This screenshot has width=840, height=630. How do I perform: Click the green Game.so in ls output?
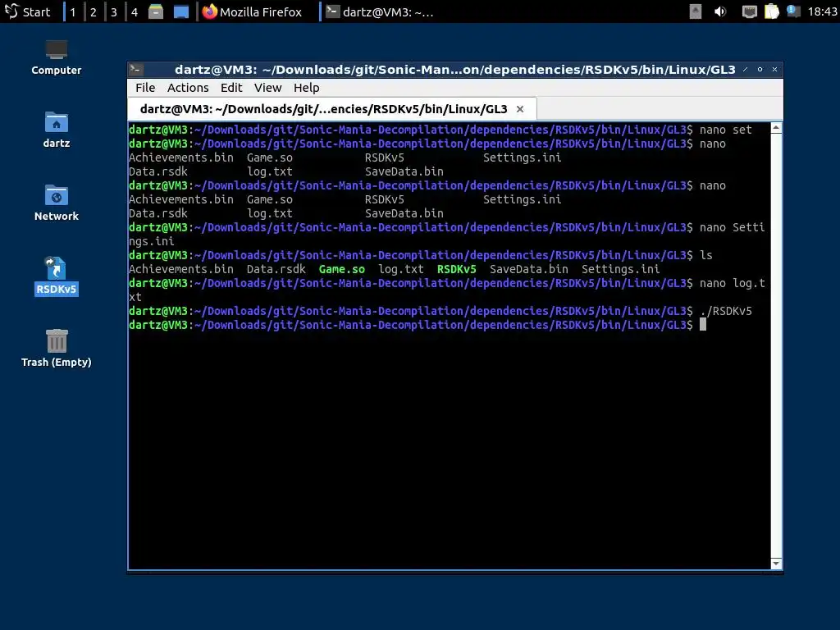[x=342, y=269]
